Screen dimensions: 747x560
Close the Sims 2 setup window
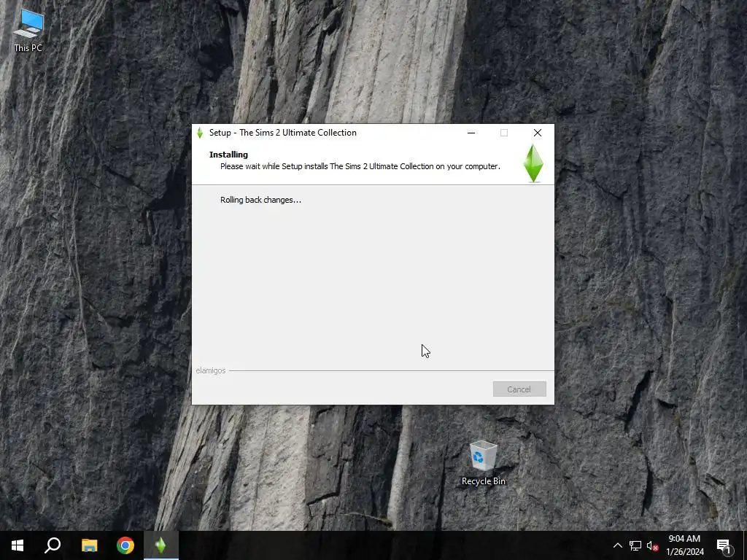538,133
